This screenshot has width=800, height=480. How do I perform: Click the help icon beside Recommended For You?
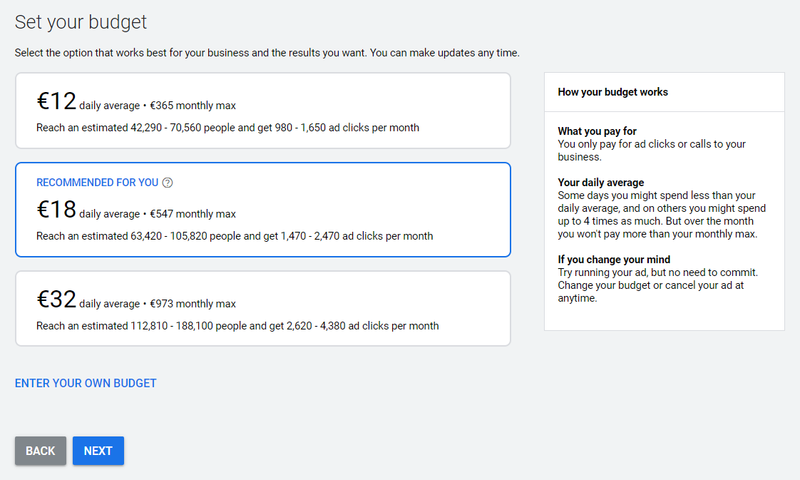[167, 183]
